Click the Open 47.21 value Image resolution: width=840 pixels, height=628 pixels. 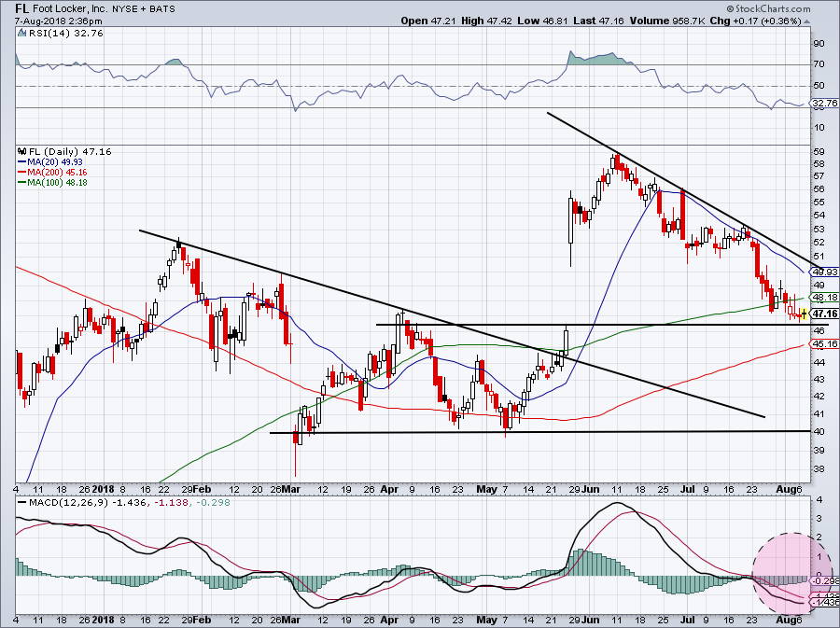[x=429, y=21]
